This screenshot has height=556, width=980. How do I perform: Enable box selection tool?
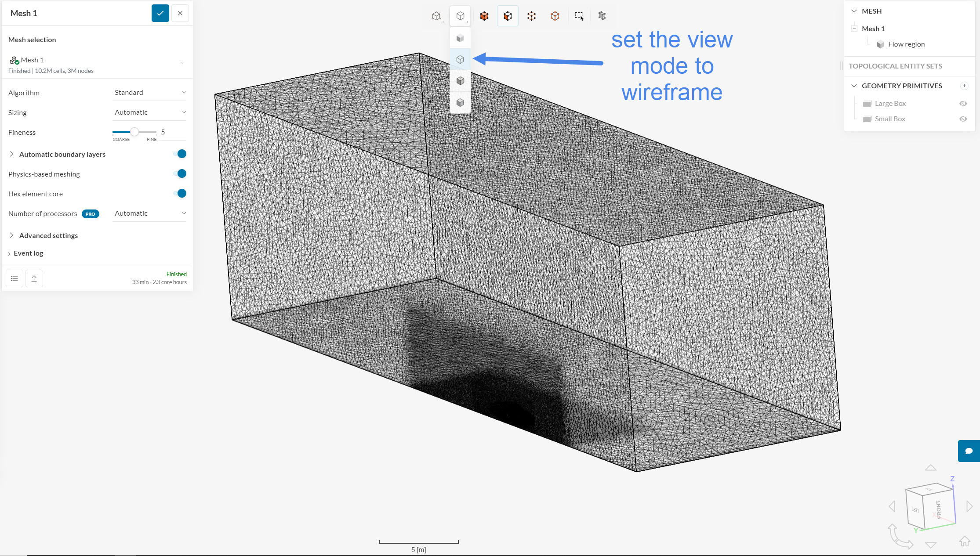(x=579, y=16)
